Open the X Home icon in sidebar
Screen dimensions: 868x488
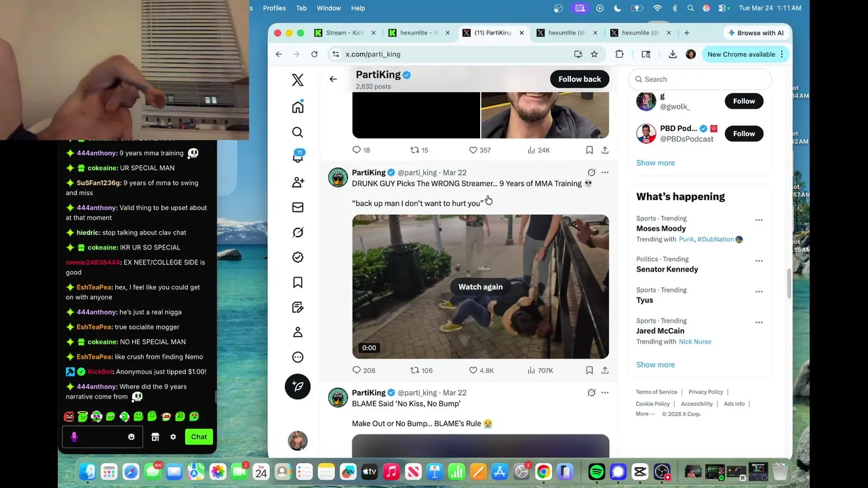(x=298, y=107)
